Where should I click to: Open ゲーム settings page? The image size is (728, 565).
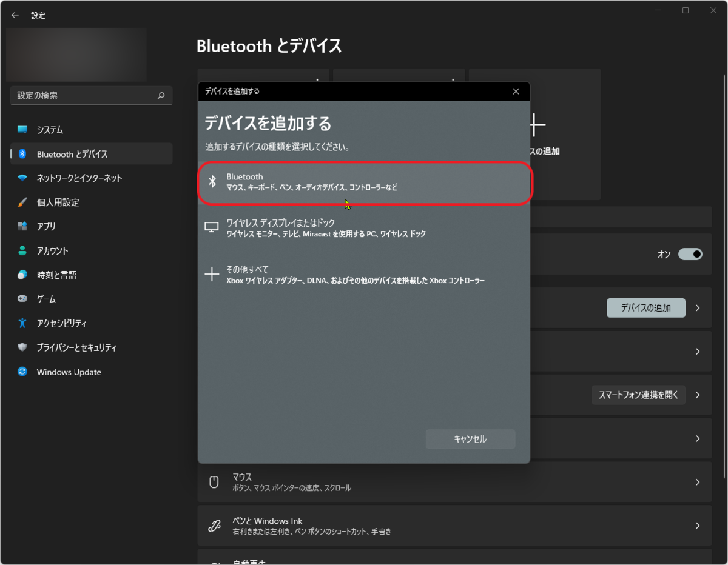tap(91, 299)
